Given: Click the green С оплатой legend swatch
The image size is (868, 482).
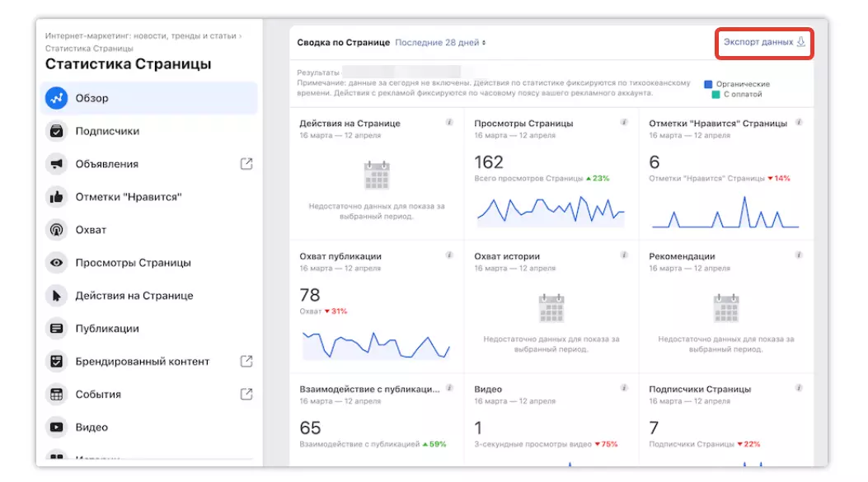Looking at the screenshot, I should 716,94.
